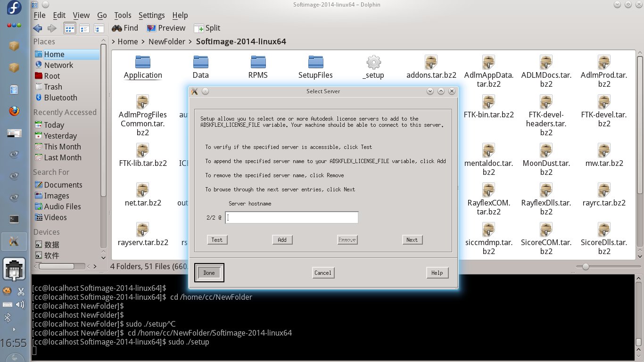Select the rayrc.tar.bz2 archive icon
The width and height of the screenshot is (644, 362).
(604, 190)
